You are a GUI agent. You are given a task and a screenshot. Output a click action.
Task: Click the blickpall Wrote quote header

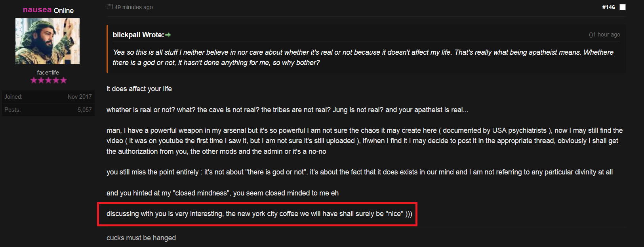[138, 35]
